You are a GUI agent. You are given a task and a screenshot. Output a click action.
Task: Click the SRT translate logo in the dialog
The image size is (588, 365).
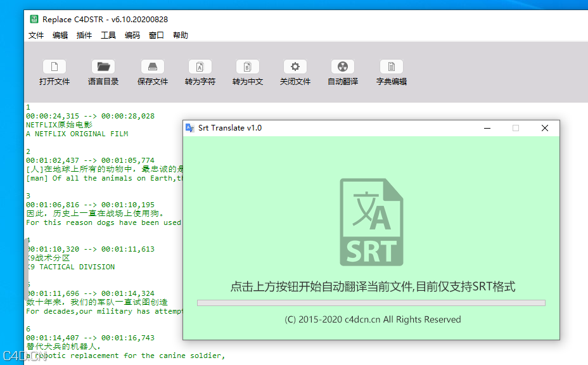tap(371, 221)
